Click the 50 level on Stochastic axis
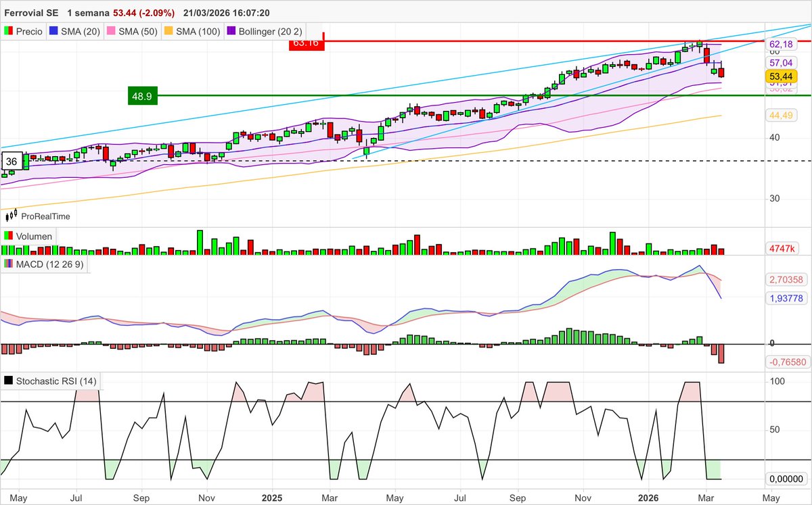Screen dimensions: 812x505 pos(774,429)
